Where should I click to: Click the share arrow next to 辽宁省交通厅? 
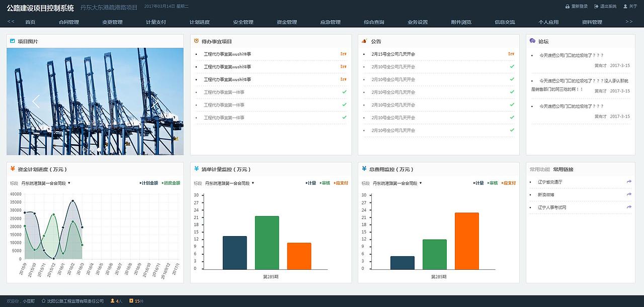click(x=629, y=182)
